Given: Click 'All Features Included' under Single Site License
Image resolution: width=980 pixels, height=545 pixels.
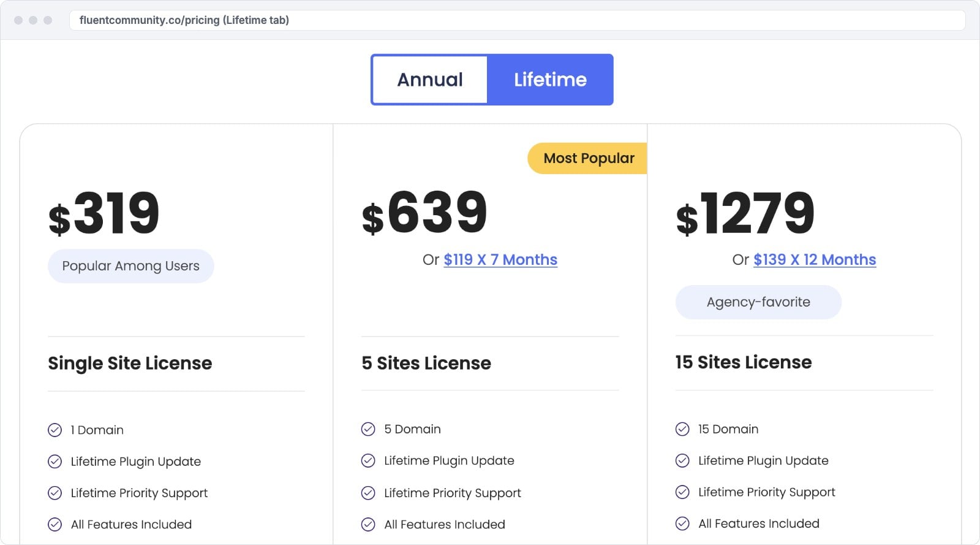Looking at the screenshot, I should coord(131,524).
